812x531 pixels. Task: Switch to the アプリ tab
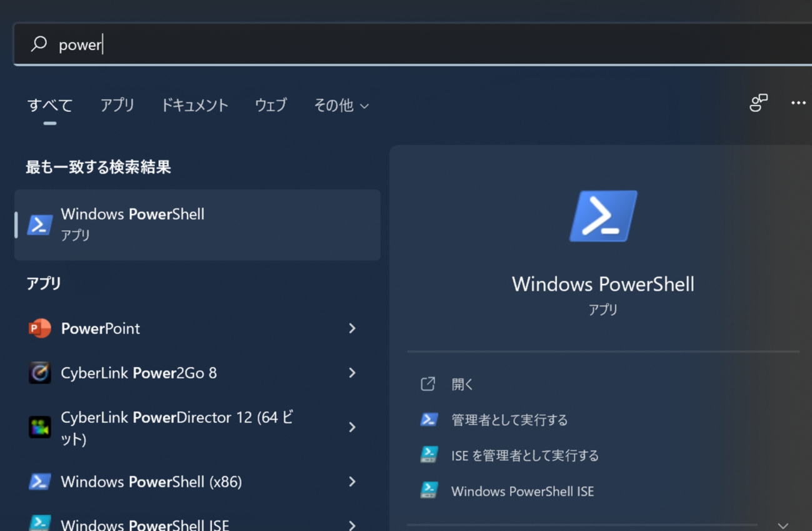coord(118,105)
